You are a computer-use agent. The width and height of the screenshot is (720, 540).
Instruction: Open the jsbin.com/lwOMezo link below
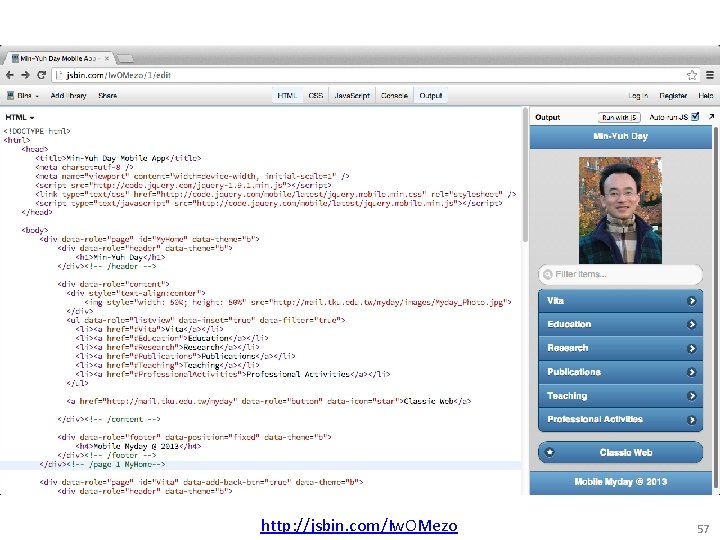(359, 525)
